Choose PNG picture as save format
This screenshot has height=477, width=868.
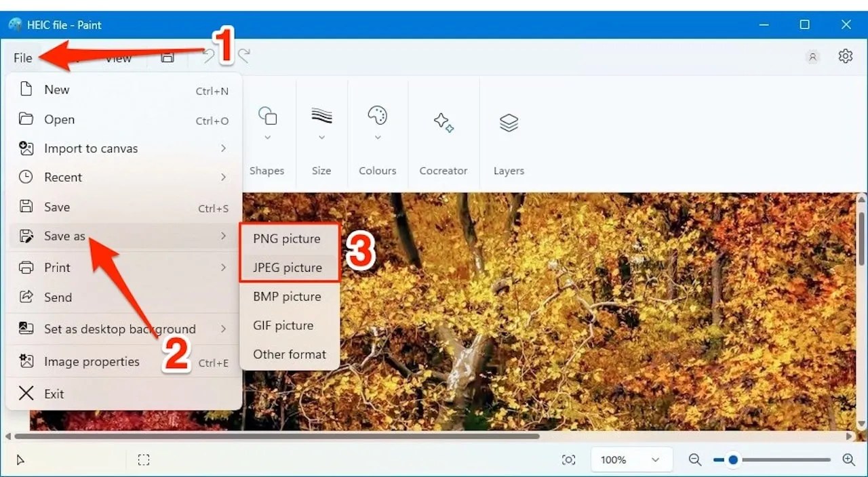[x=287, y=239]
